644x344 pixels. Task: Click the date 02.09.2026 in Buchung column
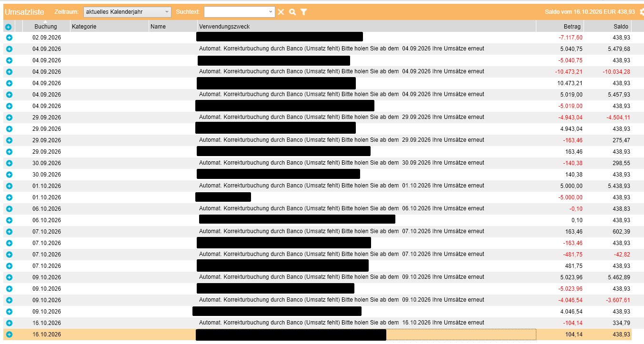[x=47, y=38]
